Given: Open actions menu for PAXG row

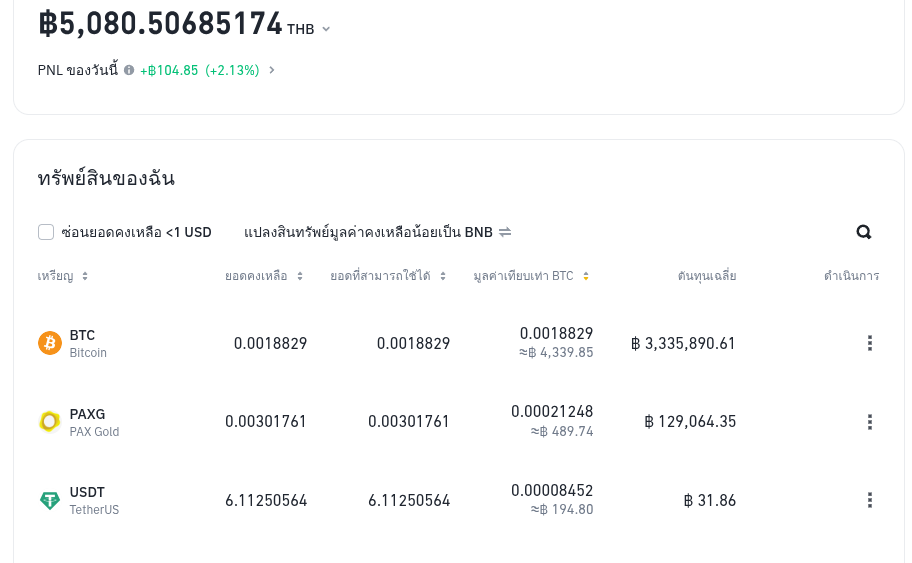Looking at the screenshot, I should click(x=869, y=422).
